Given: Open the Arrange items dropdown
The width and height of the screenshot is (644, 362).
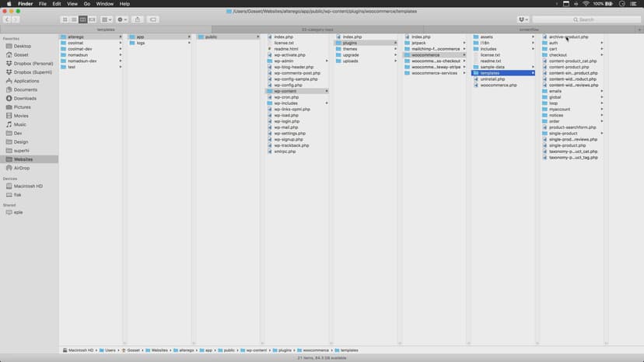Looking at the screenshot, I should [x=107, y=19].
